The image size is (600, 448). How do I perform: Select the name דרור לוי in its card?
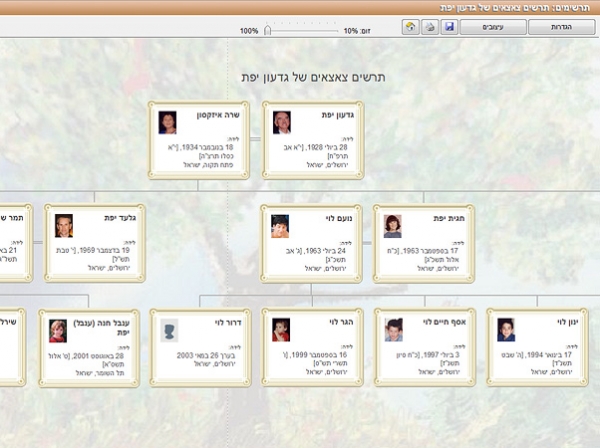click(x=228, y=323)
